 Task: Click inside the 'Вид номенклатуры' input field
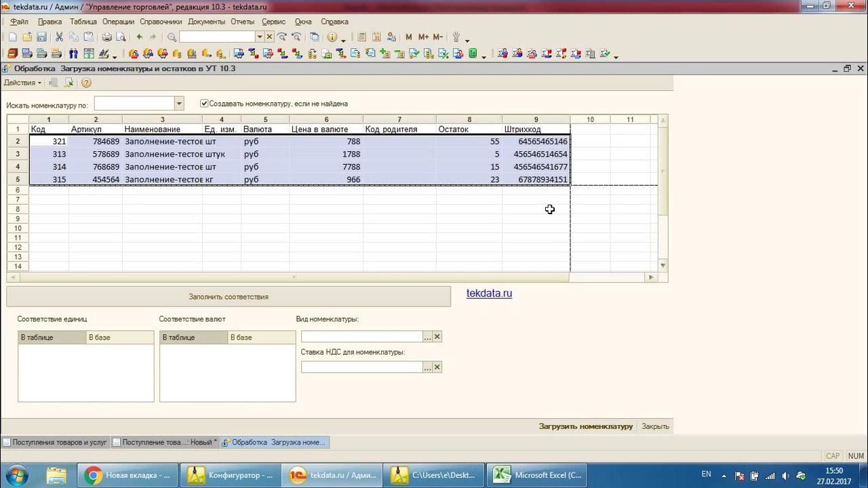pos(362,337)
